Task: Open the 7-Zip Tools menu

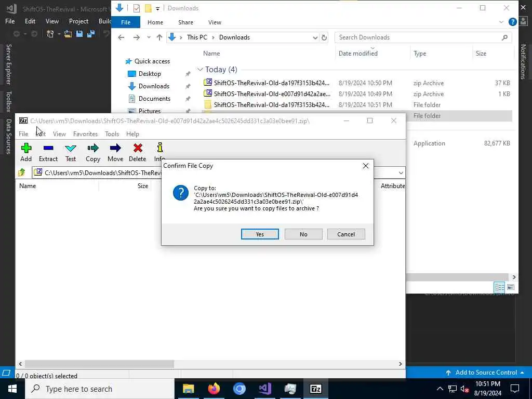Action: (112, 134)
